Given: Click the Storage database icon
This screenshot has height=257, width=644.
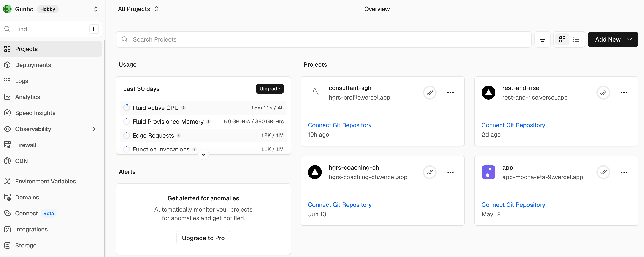Looking at the screenshot, I should pyautogui.click(x=8, y=246).
